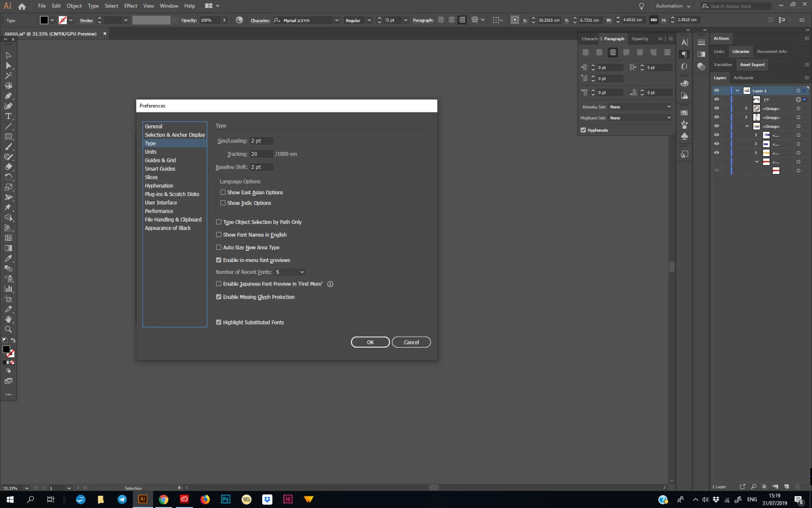The width and height of the screenshot is (812, 508).
Task: Click the stroke color swatch in control bar
Action: point(62,20)
